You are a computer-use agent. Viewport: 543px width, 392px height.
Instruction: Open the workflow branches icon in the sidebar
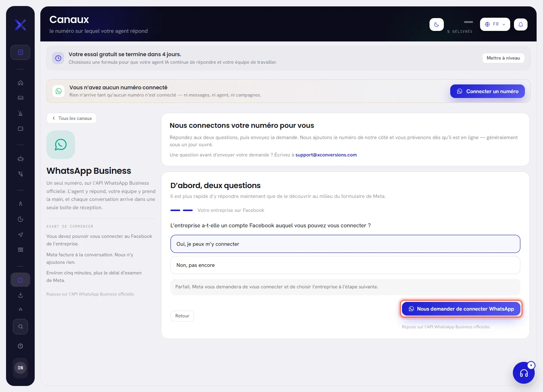click(20, 174)
